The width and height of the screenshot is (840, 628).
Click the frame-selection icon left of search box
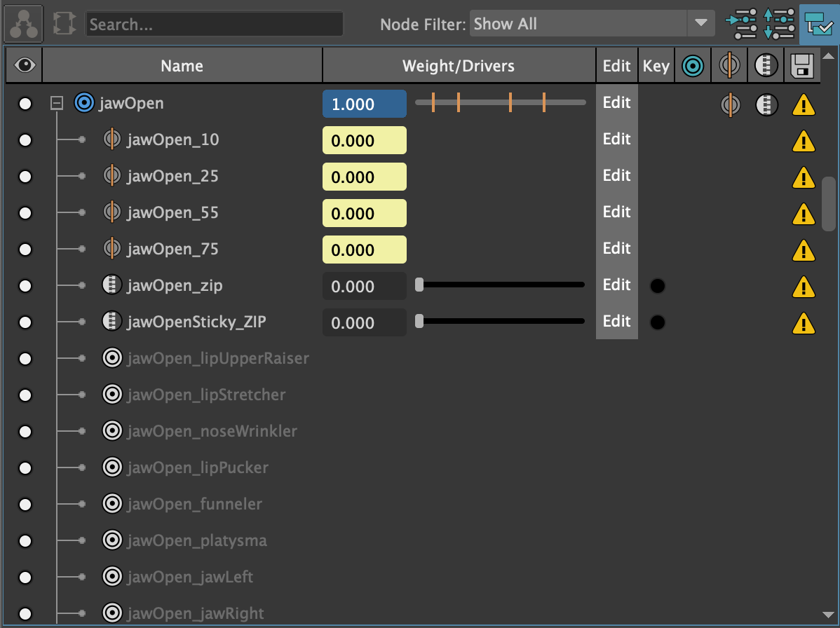pyautogui.click(x=65, y=24)
